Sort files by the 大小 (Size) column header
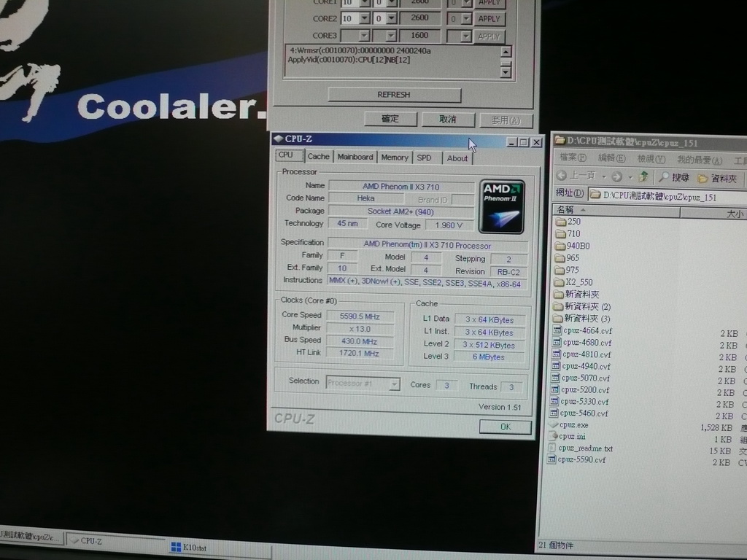The height and width of the screenshot is (560, 747). [x=714, y=214]
